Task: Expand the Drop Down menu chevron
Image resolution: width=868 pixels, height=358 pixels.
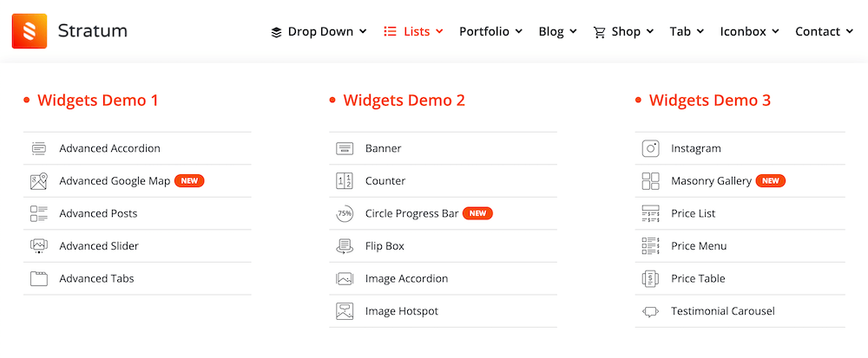Action: pos(363,31)
